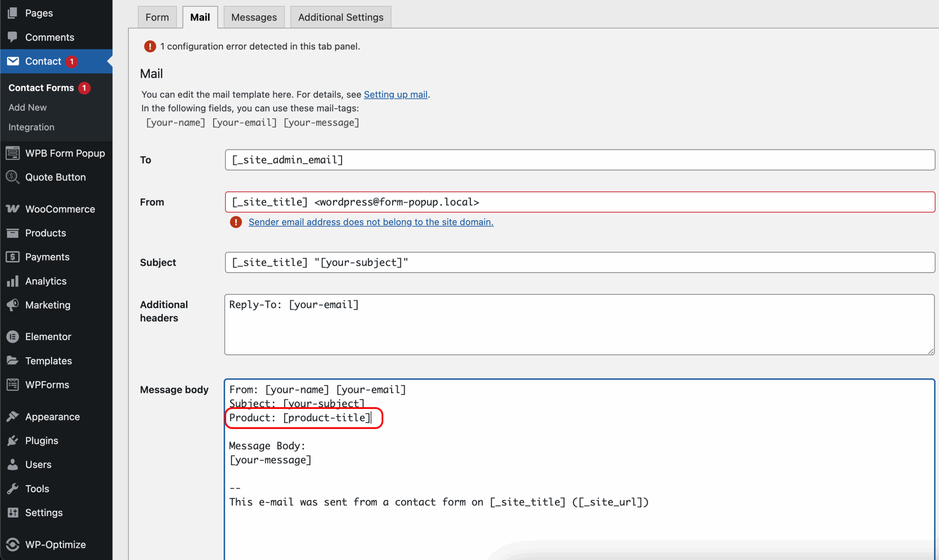Open the Messages tab
The height and width of the screenshot is (560, 939).
(x=254, y=17)
